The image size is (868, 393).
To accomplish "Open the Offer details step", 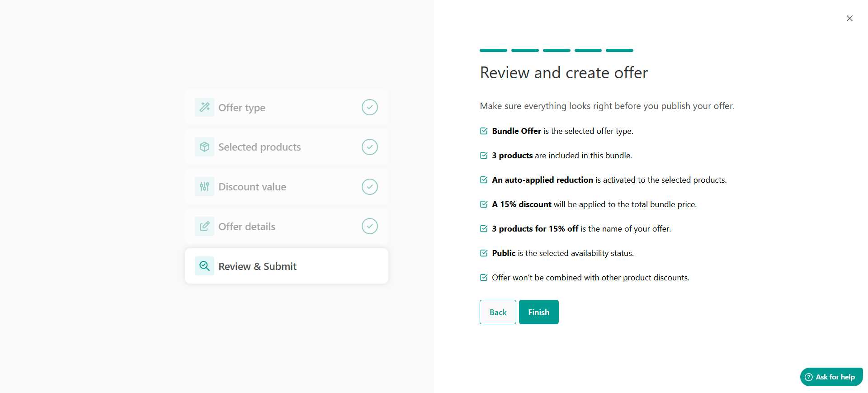I will [x=287, y=226].
